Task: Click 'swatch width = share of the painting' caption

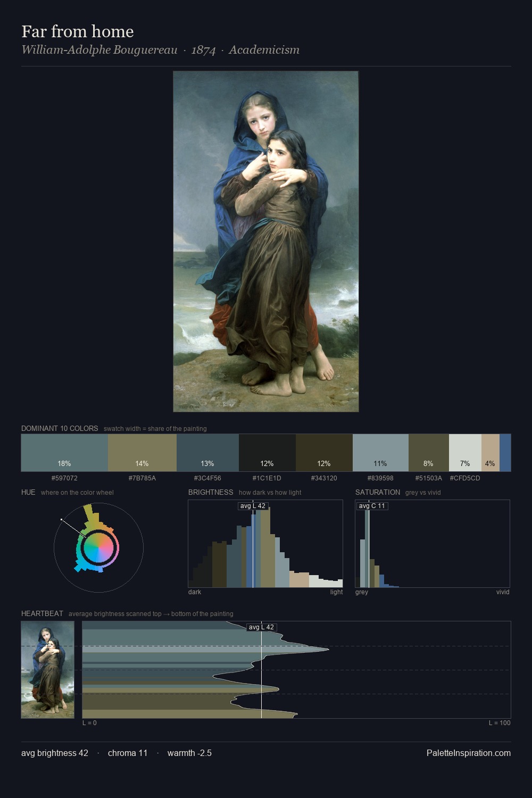Action: pos(155,428)
